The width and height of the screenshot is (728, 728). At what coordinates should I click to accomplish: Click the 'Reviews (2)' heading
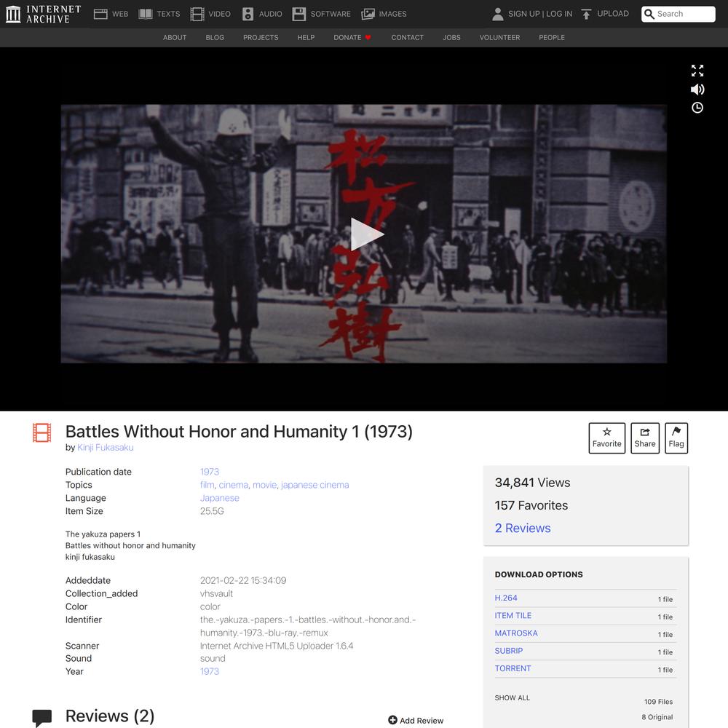pyautogui.click(x=110, y=716)
